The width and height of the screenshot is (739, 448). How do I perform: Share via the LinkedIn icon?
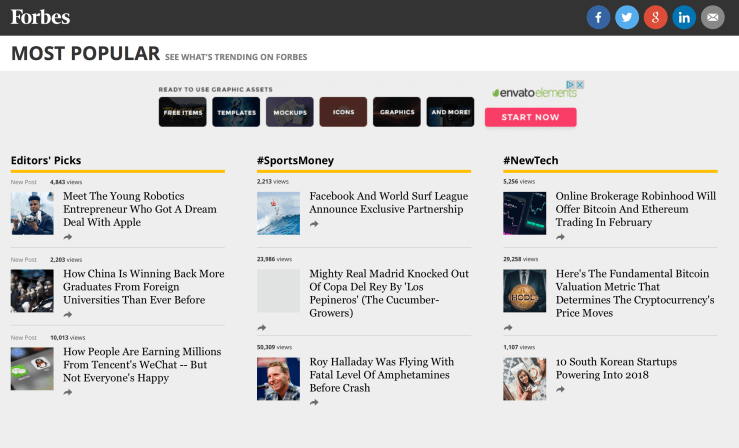point(684,17)
